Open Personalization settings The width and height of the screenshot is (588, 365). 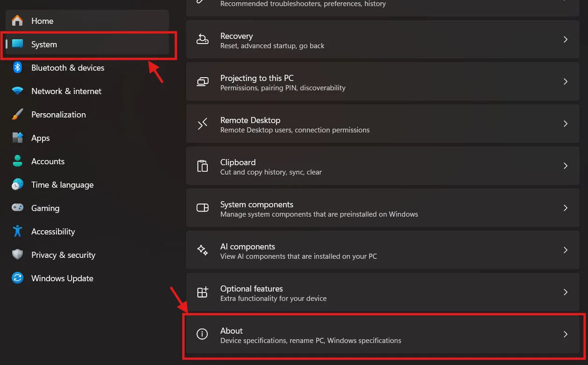pos(58,115)
